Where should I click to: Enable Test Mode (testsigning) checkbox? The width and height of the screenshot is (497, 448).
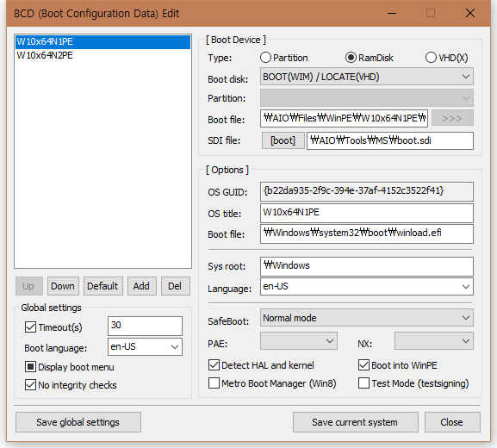click(363, 383)
